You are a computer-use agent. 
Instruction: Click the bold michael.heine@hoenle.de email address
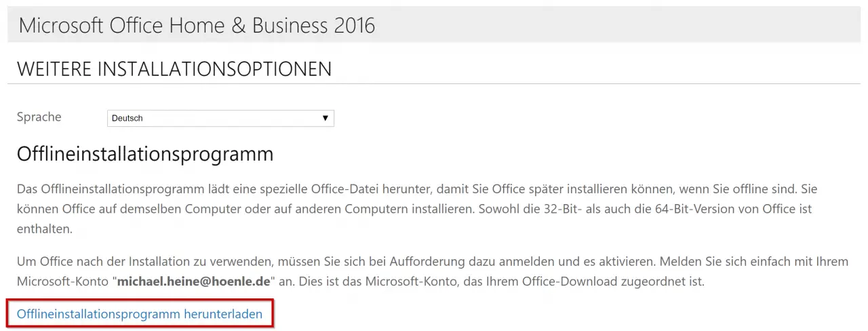[195, 281]
